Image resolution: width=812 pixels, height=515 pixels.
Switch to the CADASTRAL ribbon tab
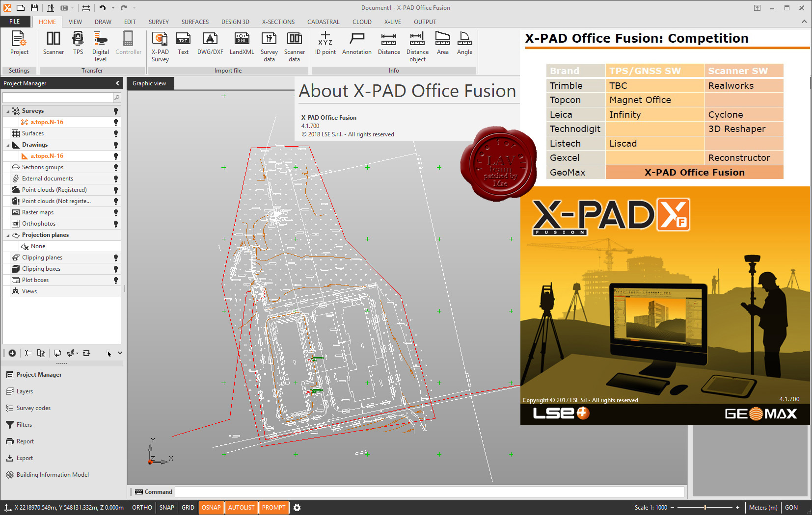[x=324, y=22]
